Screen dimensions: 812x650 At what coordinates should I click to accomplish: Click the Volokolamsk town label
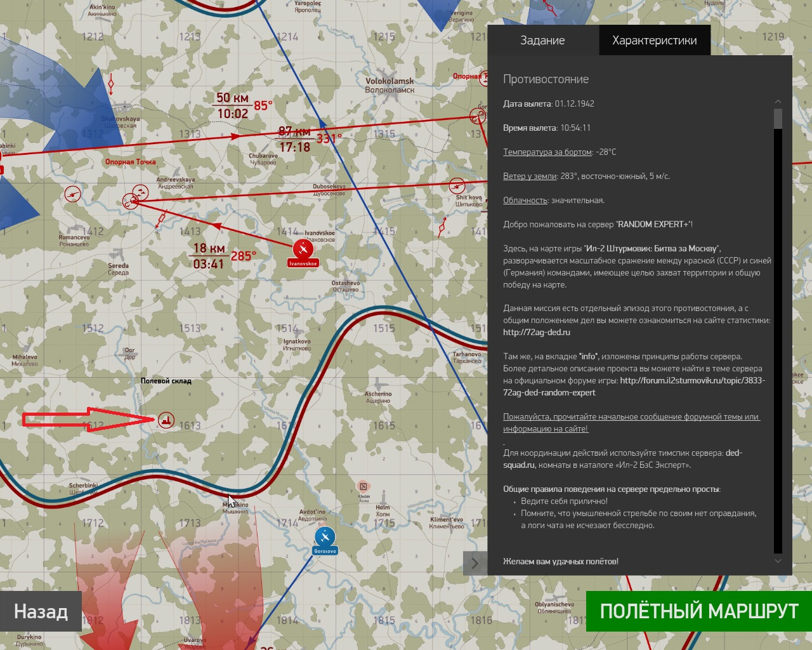click(390, 85)
